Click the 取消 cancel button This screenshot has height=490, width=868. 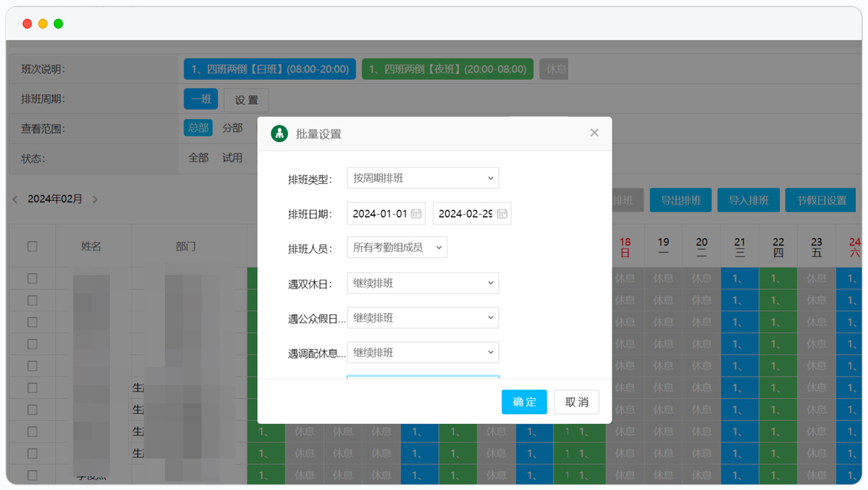pyautogui.click(x=576, y=402)
